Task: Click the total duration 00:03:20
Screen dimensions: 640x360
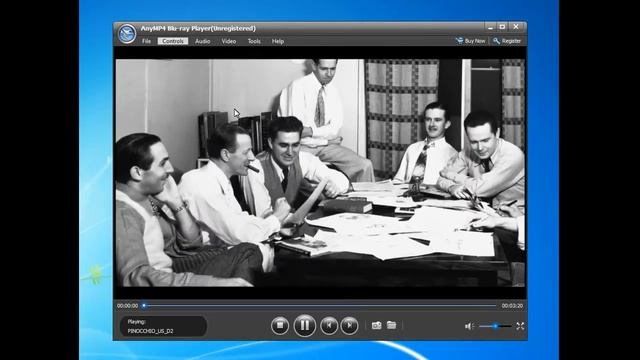Action: point(512,306)
